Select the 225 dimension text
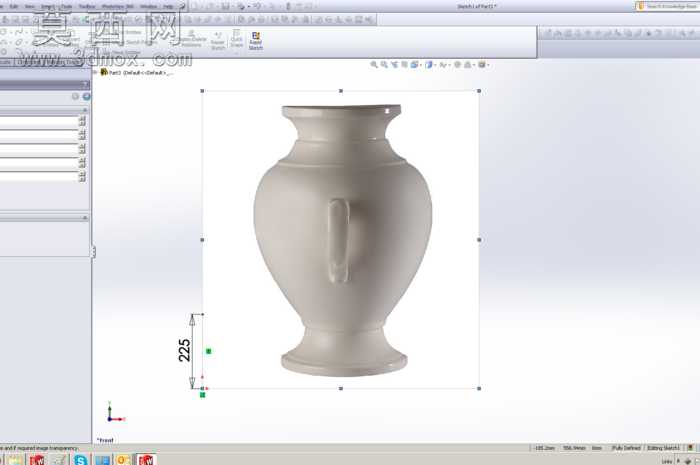 coord(184,350)
